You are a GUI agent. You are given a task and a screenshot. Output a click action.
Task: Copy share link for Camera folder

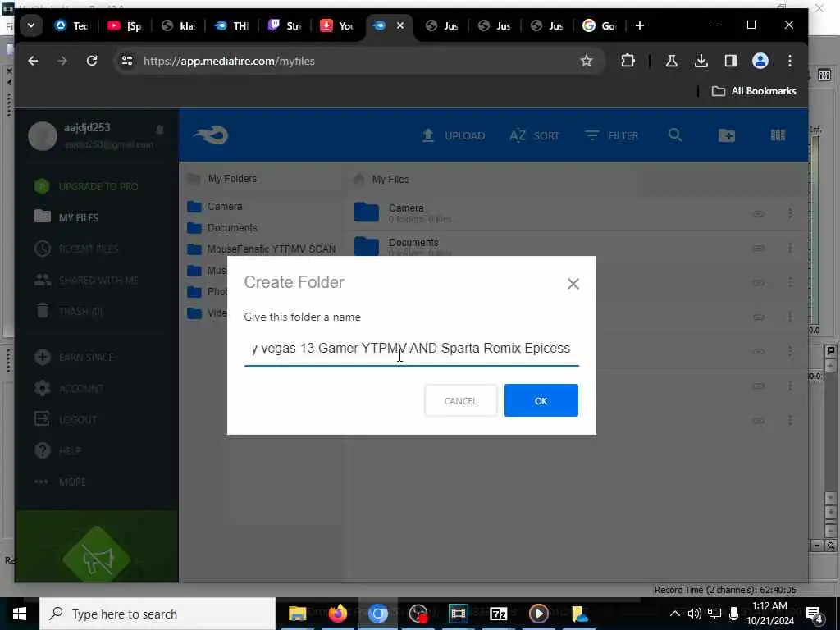(x=758, y=214)
